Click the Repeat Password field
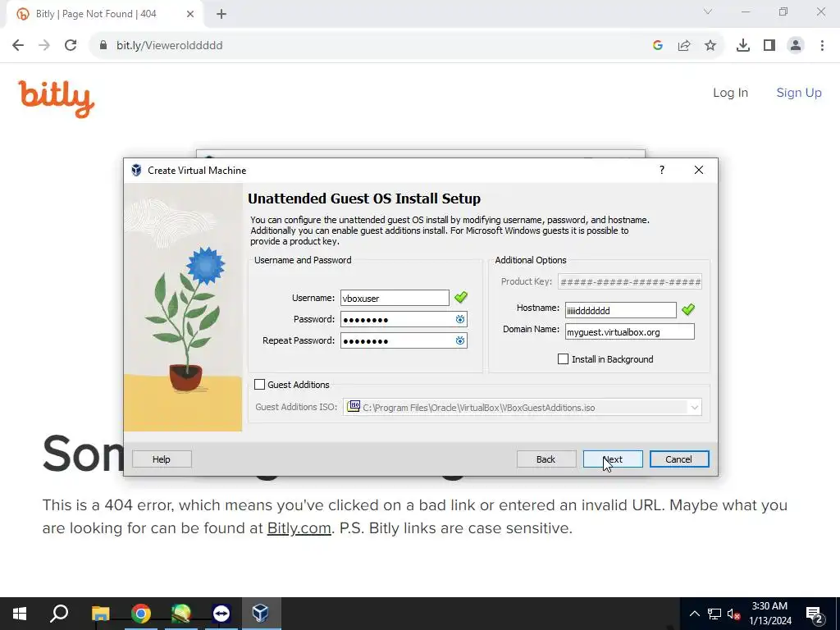Image resolution: width=840 pixels, height=630 pixels. (x=397, y=340)
